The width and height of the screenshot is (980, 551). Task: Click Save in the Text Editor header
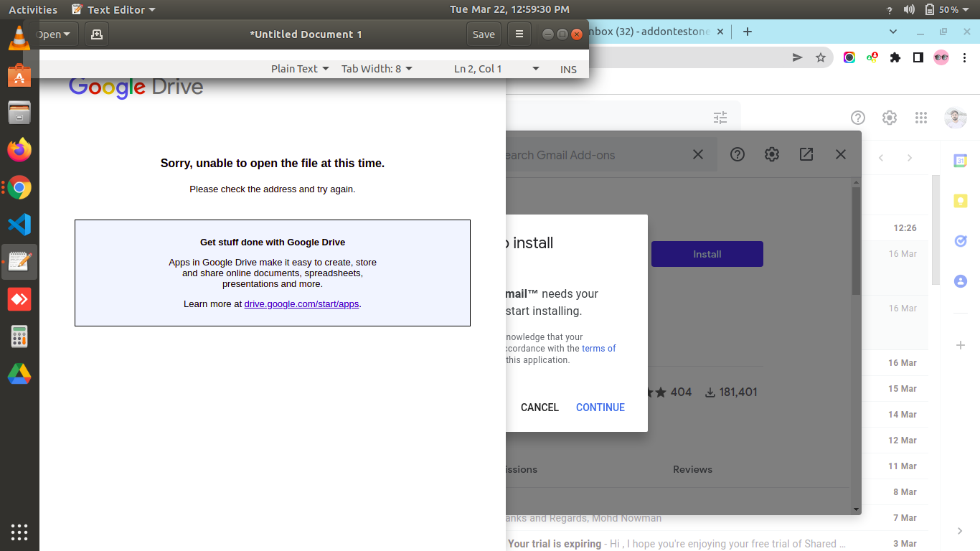[x=484, y=34]
